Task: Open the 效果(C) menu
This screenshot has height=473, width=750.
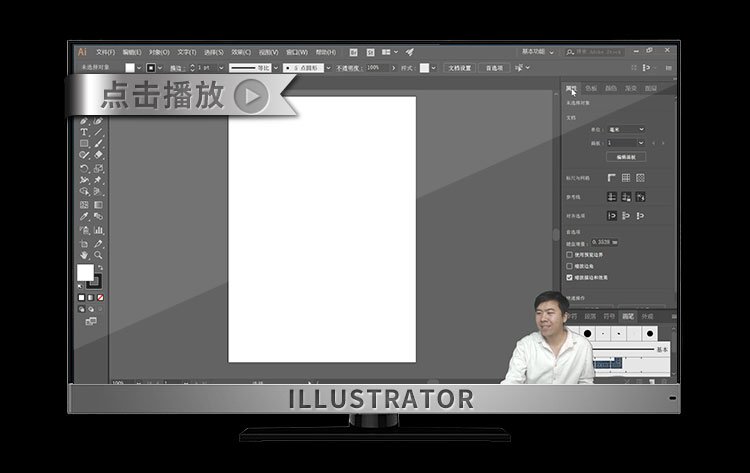Action: click(241, 52)
